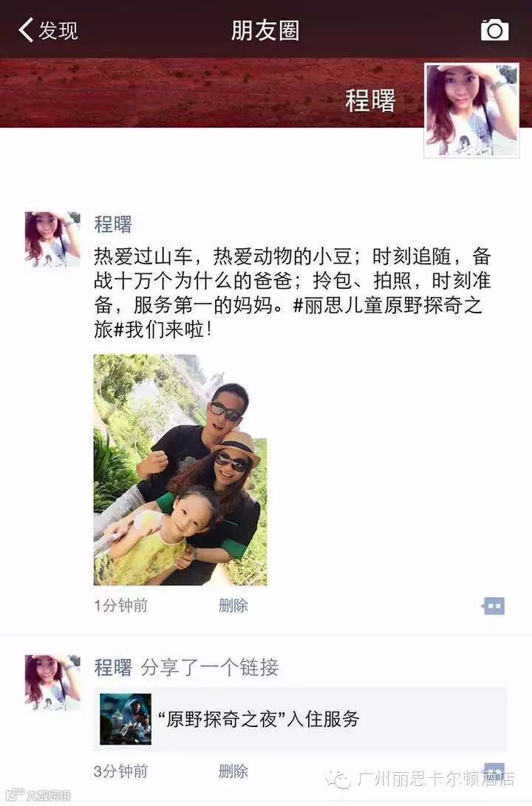
Task: Open comment bubble on shared link post
Action: [494, 771]
